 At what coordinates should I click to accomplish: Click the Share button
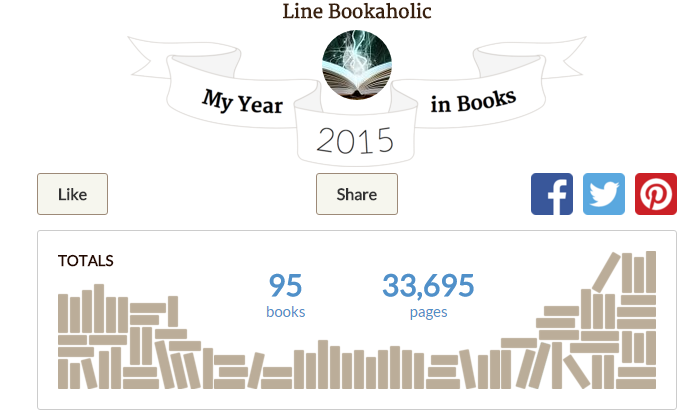pyautogui.click(x=357, y=194)
